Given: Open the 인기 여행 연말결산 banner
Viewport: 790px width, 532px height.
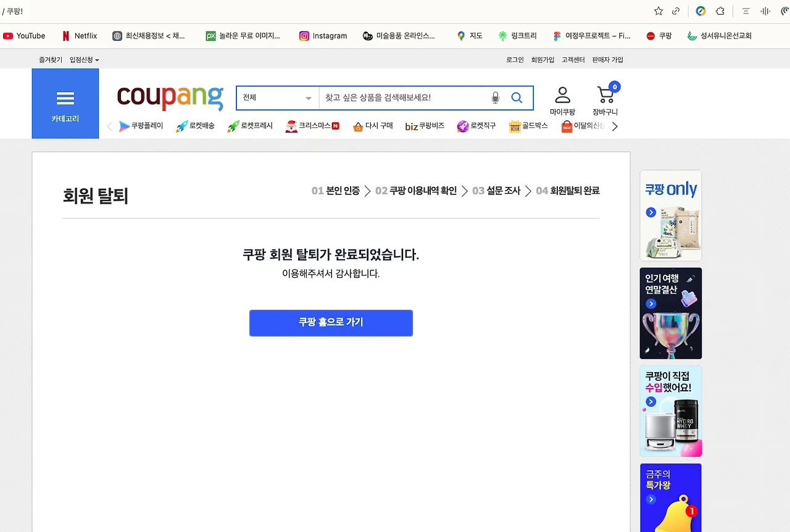Looking at the screenshot, I should [x=671, y=313].
